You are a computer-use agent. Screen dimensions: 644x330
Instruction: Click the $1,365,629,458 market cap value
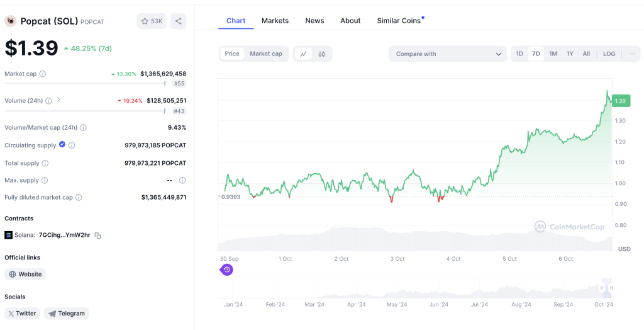pos(163,74)
